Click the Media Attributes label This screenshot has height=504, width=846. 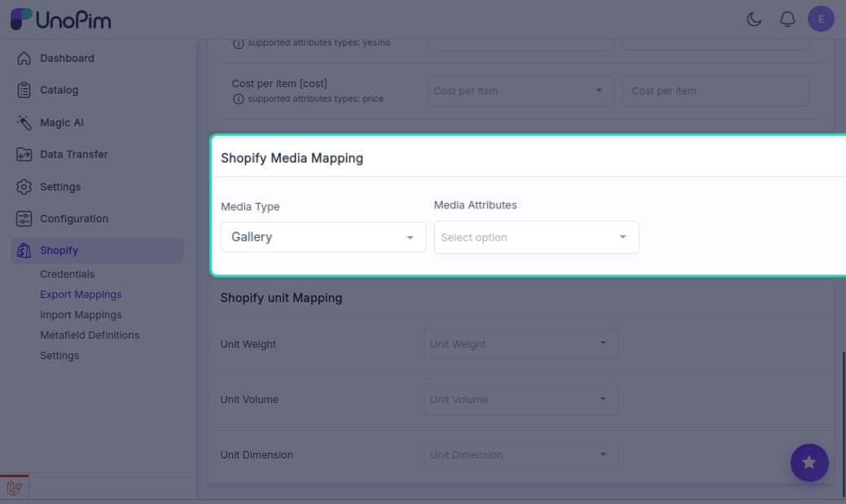[476, 205]
